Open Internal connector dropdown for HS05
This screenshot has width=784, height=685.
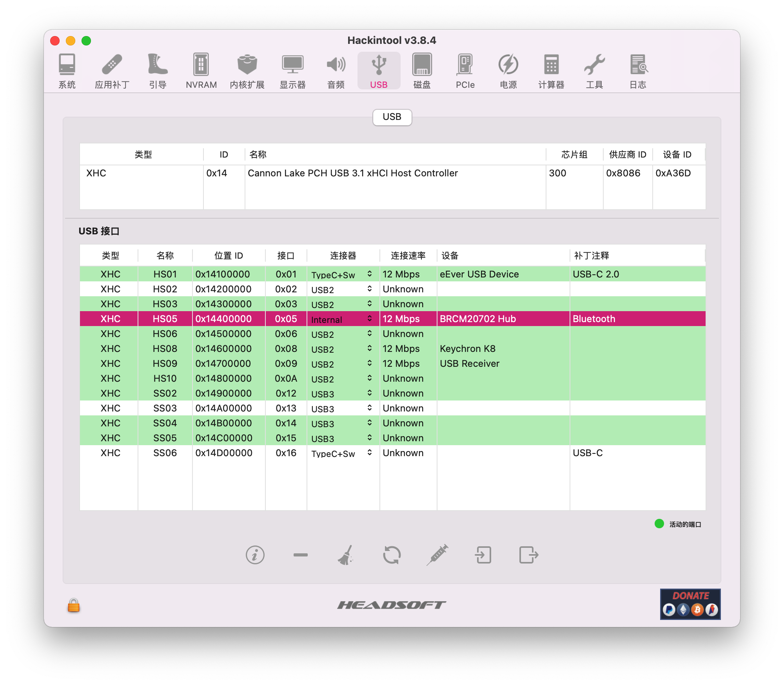(343, 319)
